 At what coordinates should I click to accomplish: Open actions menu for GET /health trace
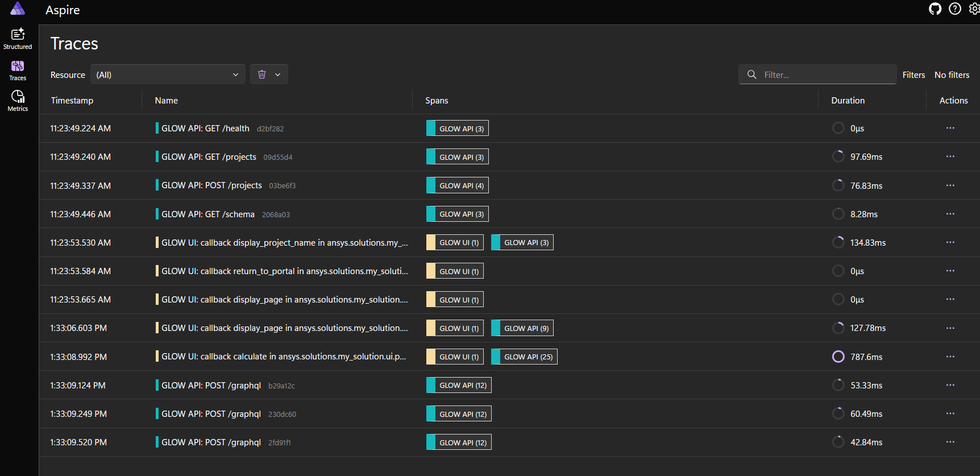tap(950, 128)
